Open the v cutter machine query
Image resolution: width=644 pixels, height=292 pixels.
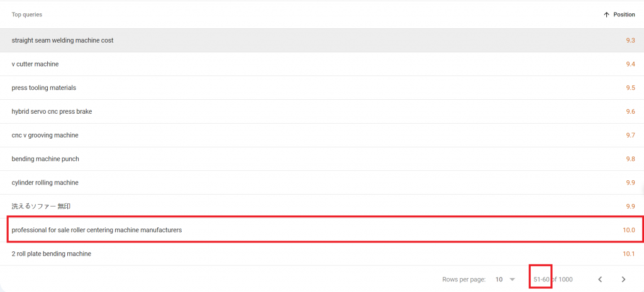point(35,64)
